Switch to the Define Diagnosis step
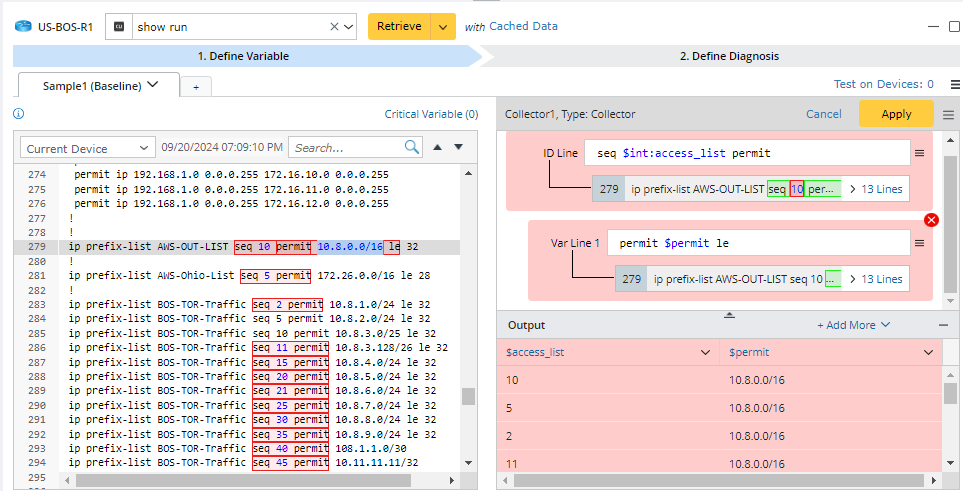Screen dimensions: 963x491 coord(729,56)
